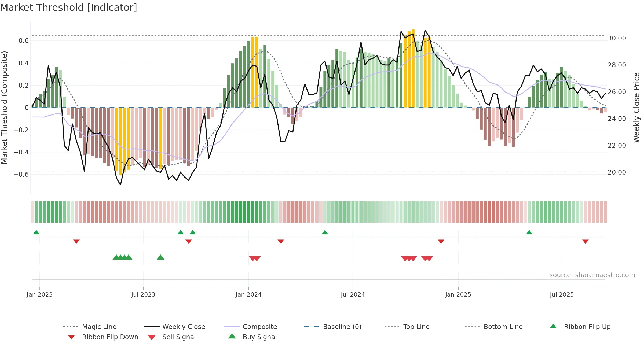Viewport: 644px width, 362px height.
Task: Click the −0.6 left axis label
Action: tap(21, 175)
